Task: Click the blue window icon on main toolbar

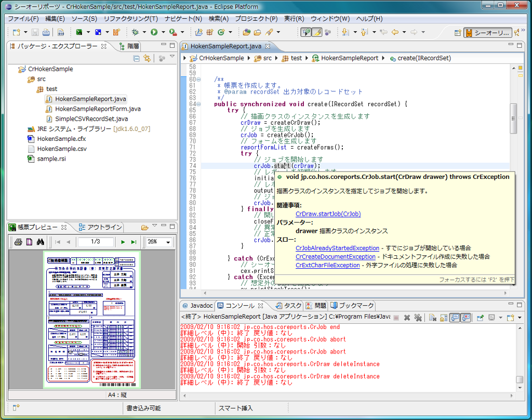Action: click(x=98, y=32)
